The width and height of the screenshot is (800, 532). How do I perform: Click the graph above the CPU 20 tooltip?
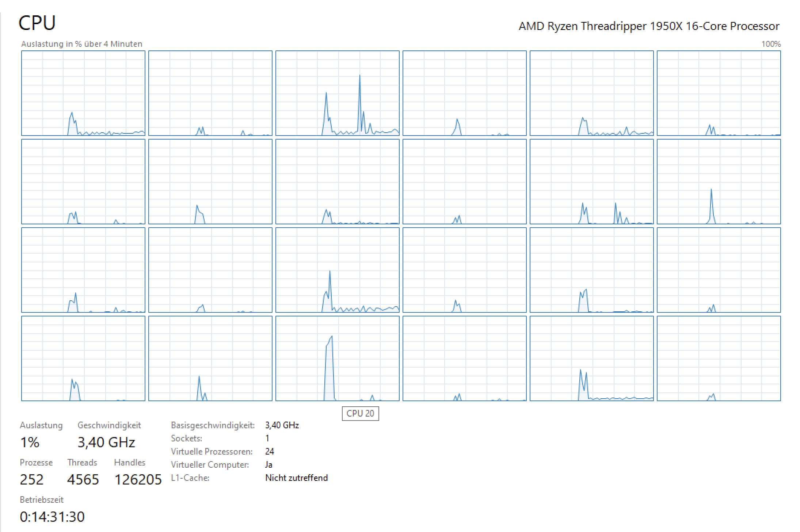click(337, 358)
